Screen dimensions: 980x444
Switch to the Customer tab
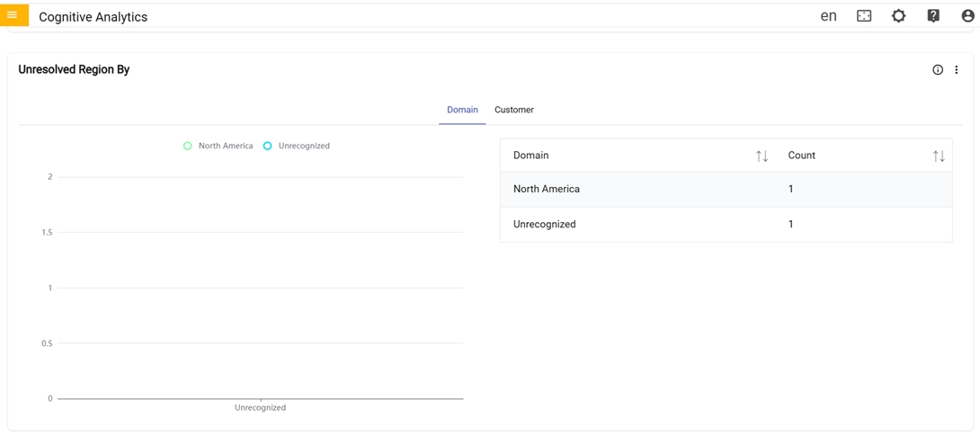pos(514,110)
